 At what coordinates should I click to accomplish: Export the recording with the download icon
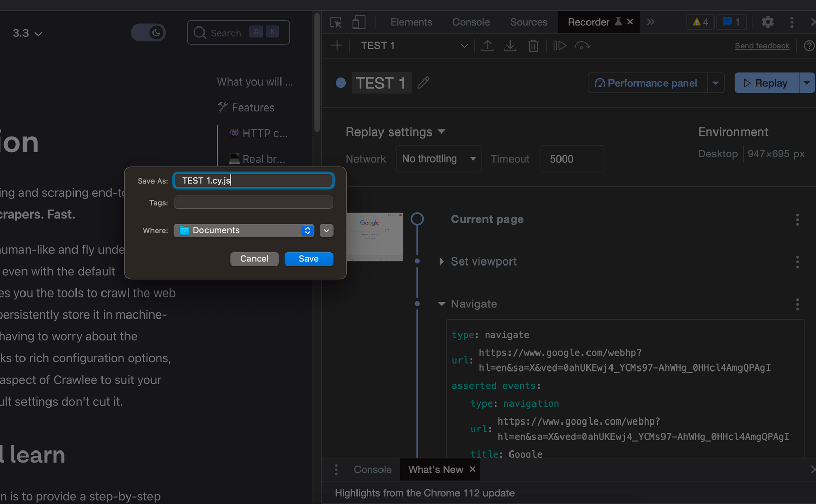(x=510, y=45)
